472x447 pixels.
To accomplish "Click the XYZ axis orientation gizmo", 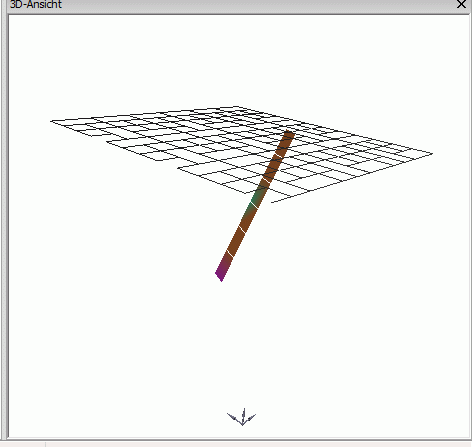I will point(242,417).
